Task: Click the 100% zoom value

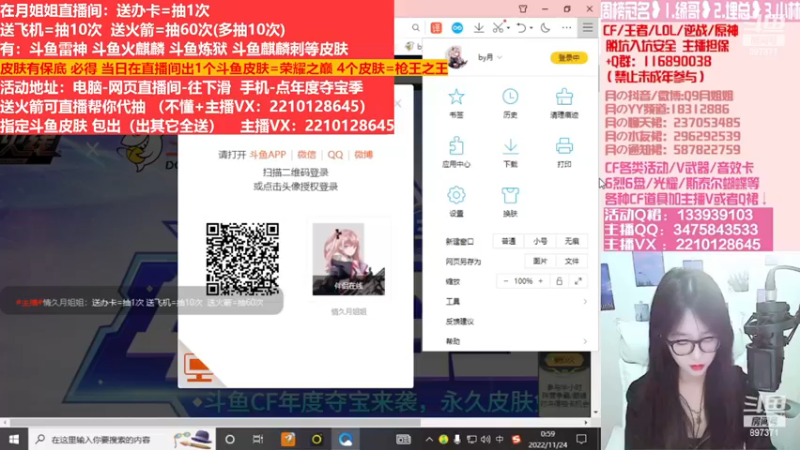Action: (x=523, y=281)
